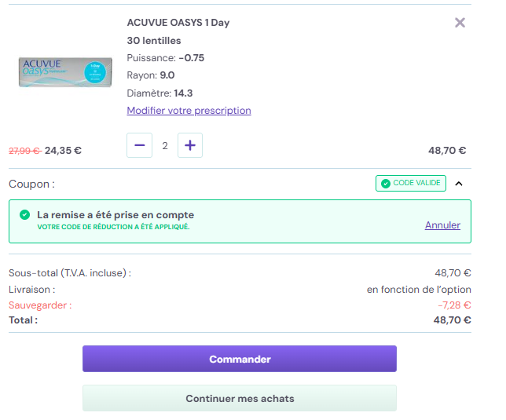The width and height of the screenshot is (506, 420).
Task: Click the CODE VALIDE text label
Action: [416, 183]
